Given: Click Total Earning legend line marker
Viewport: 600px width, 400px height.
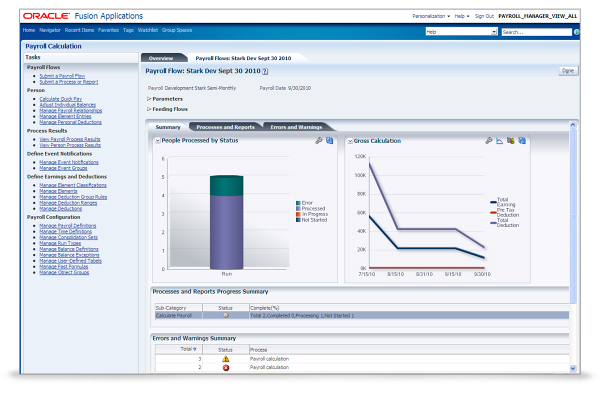Looking at the screenshot, I should point(493,202).
